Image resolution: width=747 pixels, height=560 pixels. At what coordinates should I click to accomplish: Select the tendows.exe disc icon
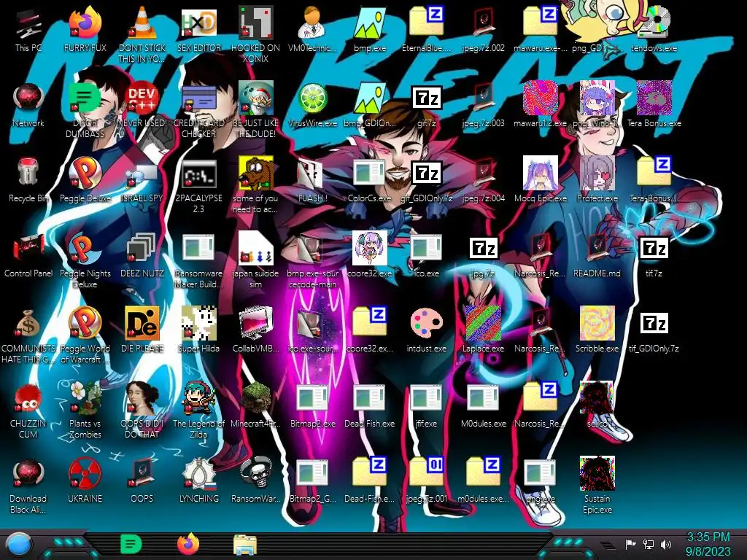[654, 29]
